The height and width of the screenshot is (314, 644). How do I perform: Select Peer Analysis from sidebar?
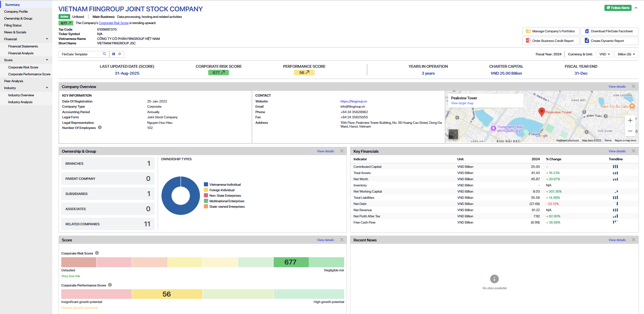coord(14,81)
